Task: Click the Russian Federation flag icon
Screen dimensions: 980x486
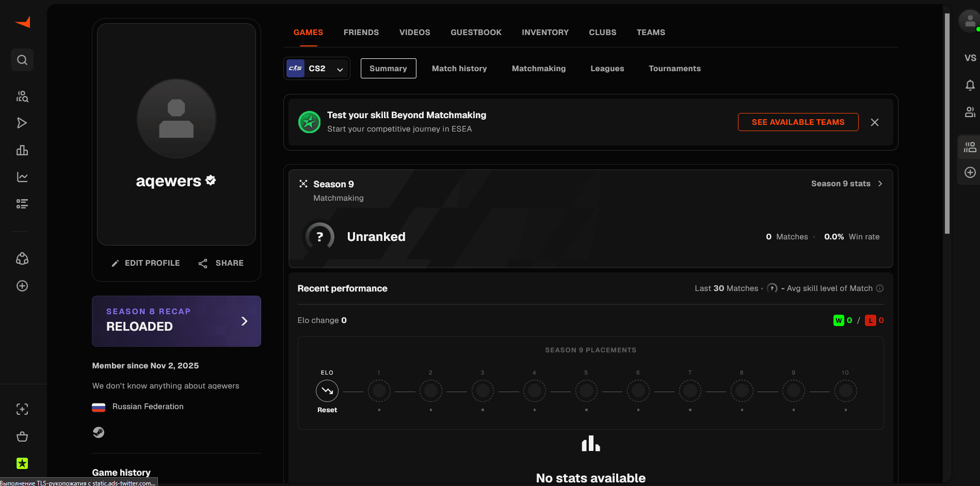Action: click(99, 407)
